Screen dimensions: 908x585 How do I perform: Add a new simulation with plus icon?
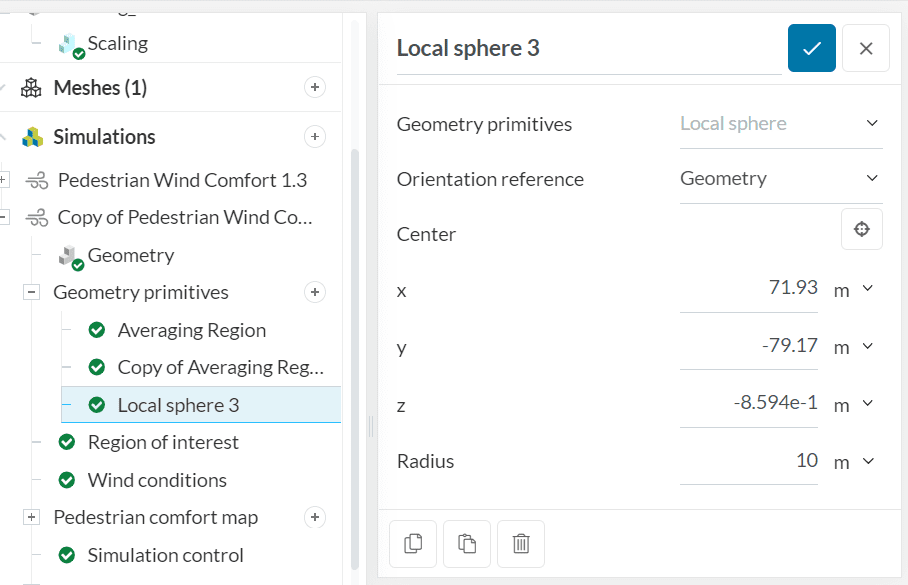point(315,136)
